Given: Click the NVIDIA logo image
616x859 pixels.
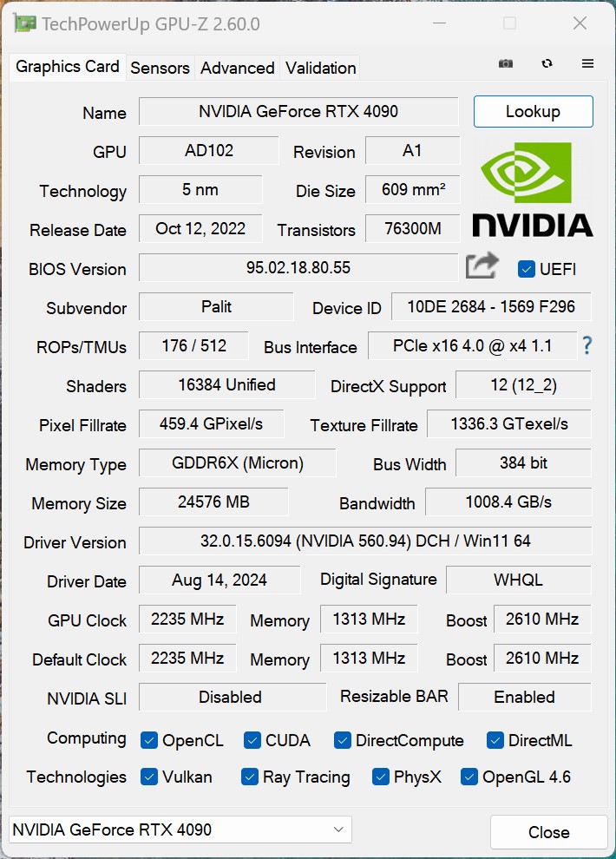Looking at the screenshot, I should click(x=532, y=189).
